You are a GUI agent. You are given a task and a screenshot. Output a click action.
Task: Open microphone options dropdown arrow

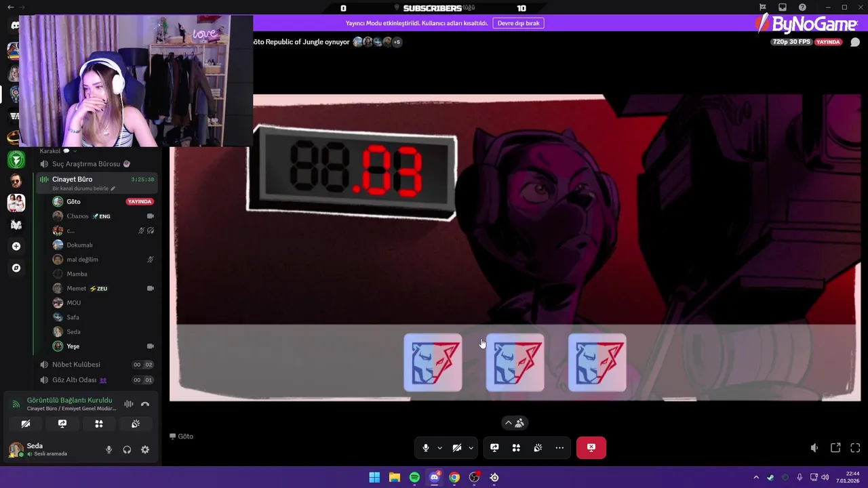(439, 447)
